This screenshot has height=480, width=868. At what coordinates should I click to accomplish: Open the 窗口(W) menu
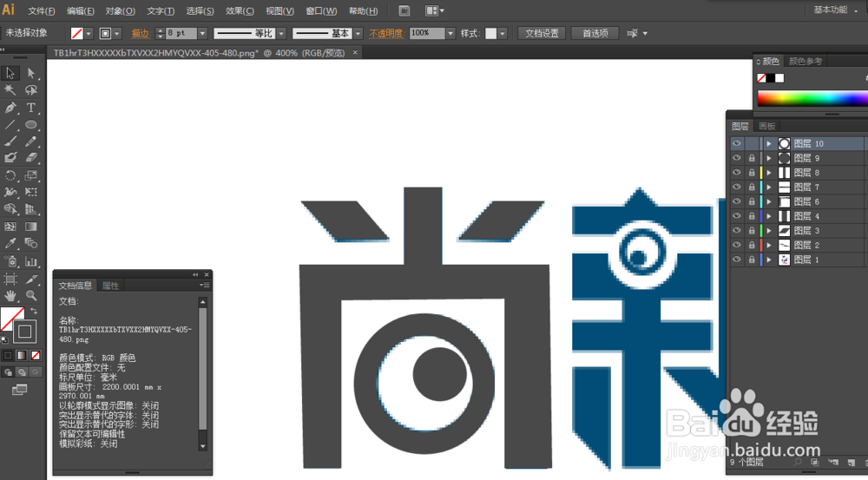pos(321,11)
